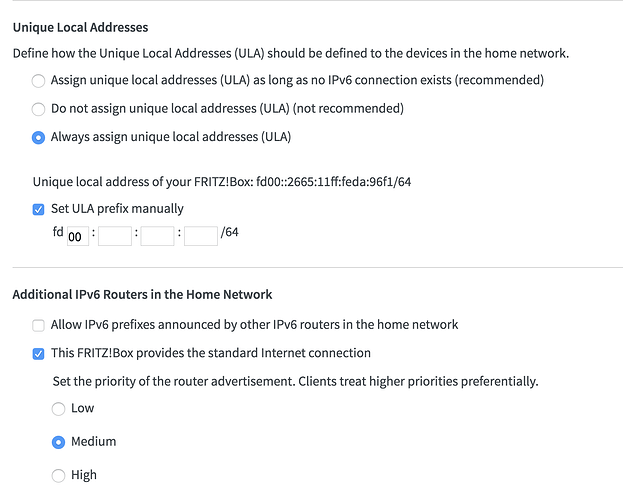The width and height of the screenshot is (623, 500).
Task: Uncheck "This FRITZ!Box provides the standard Internet connection"
Action: coord(39,353)
